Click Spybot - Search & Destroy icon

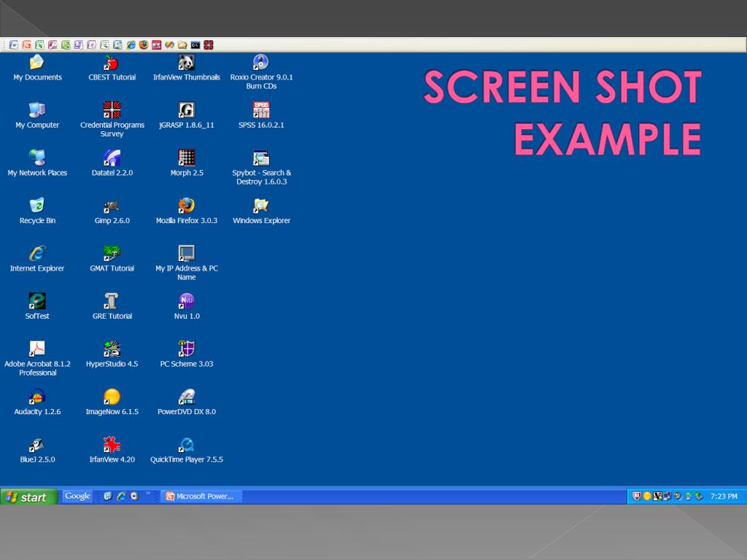pyautogui.click(x=261, y=168)
